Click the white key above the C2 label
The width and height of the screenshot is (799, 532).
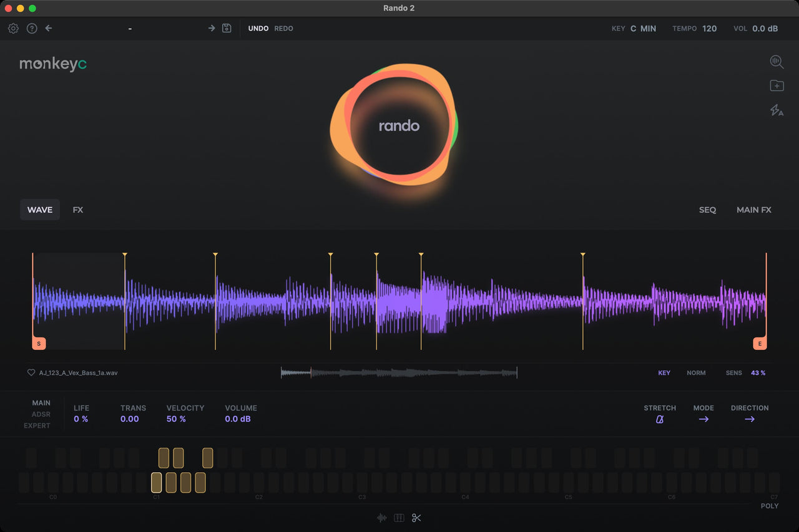click(x=259, y=483)
